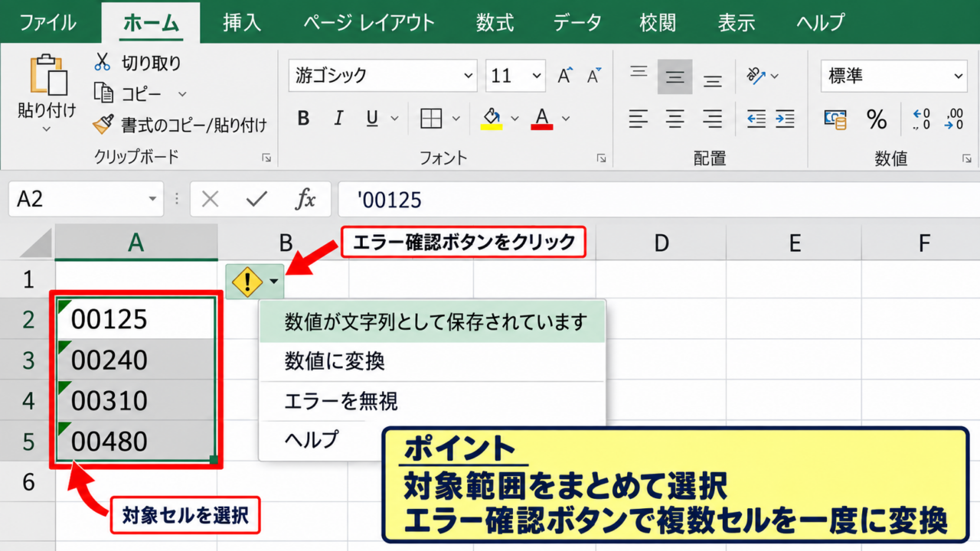980x551 pixels.
Task: Click the accounting number format icon
Action: (835, 119)
